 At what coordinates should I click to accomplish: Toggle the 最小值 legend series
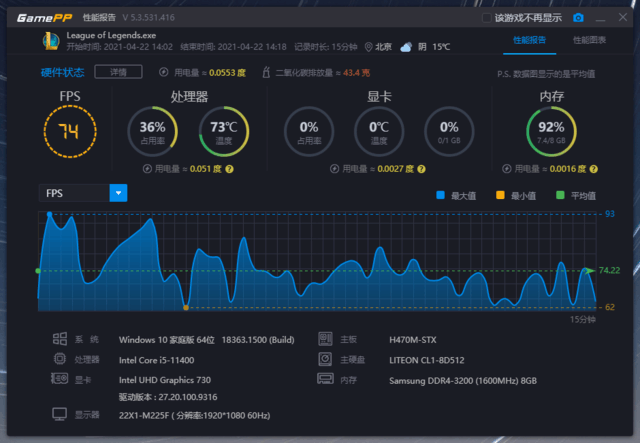[x=499, y=195]
